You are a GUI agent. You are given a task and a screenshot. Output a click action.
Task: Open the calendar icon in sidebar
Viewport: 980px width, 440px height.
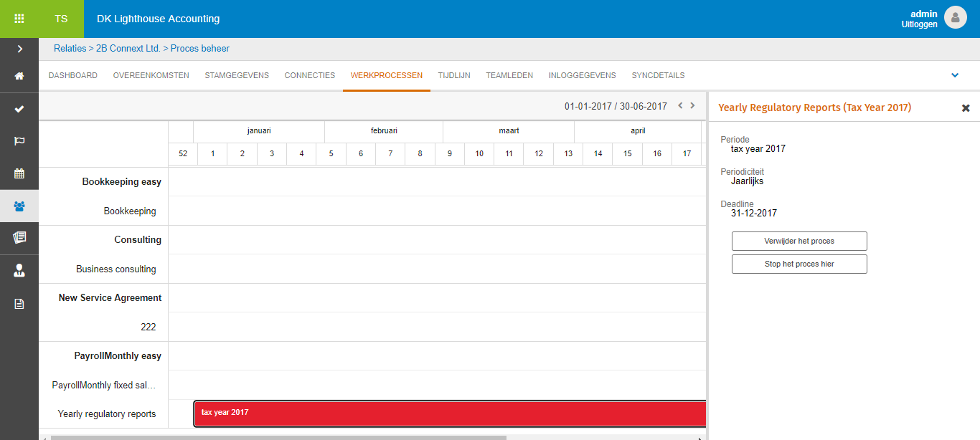click(x=19, y=173)
